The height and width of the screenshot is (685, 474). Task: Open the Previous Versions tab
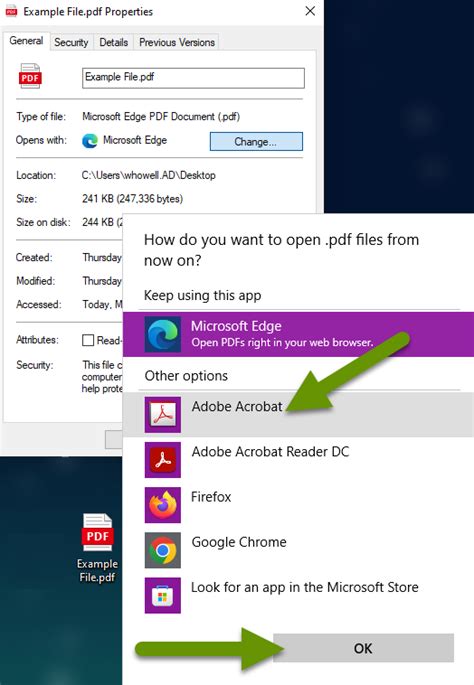coord(177,42)
